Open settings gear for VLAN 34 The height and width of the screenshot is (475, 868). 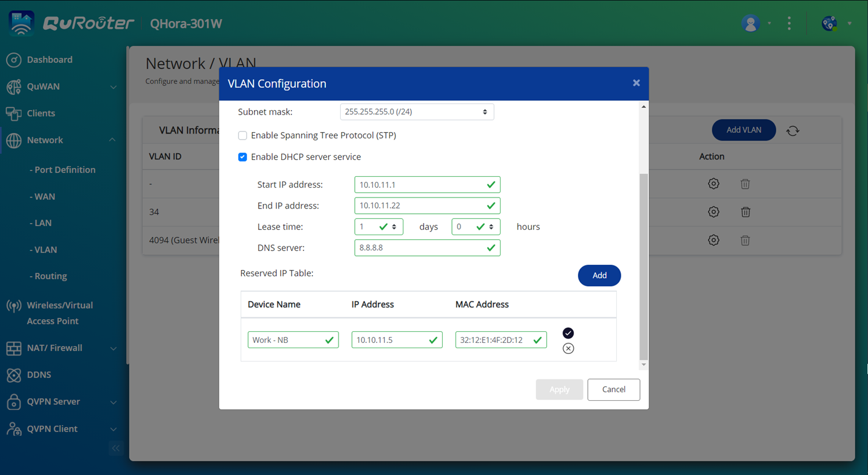pos(713,212)
